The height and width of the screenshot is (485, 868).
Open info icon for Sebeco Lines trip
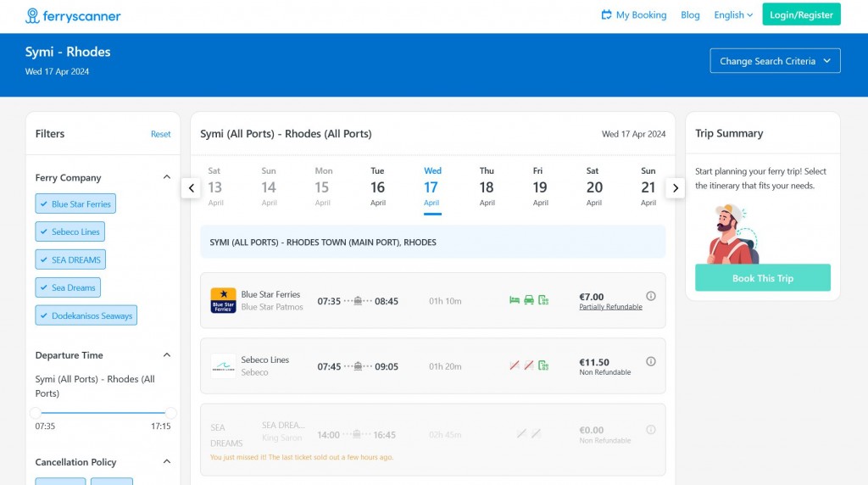click(651, 361)
